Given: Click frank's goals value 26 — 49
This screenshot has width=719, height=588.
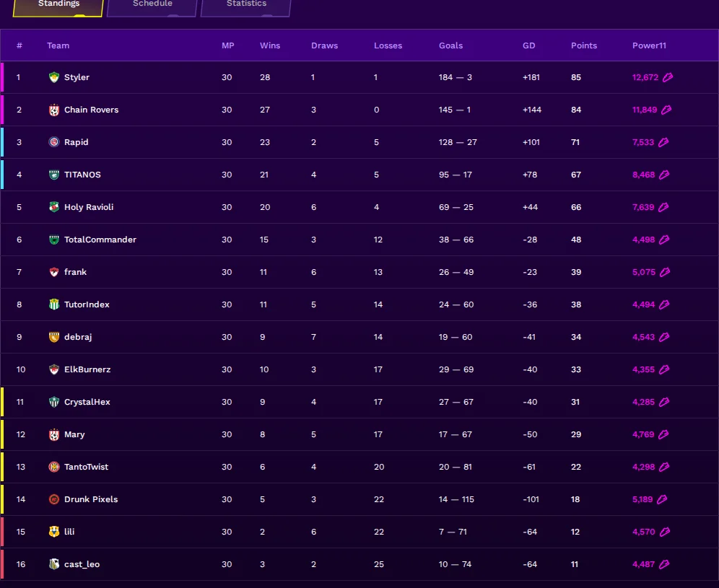Looking at the screenshot, I should pyautogui.click(x=456, y=272).
